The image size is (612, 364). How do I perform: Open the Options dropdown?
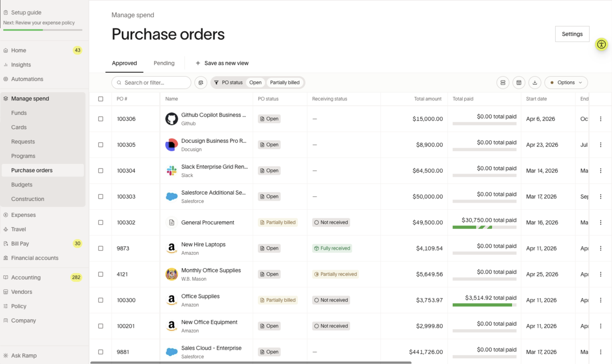tap(566, 83)
